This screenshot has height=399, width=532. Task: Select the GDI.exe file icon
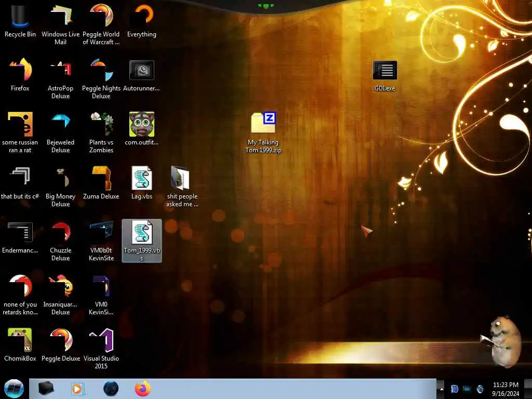tap(385, 76)
